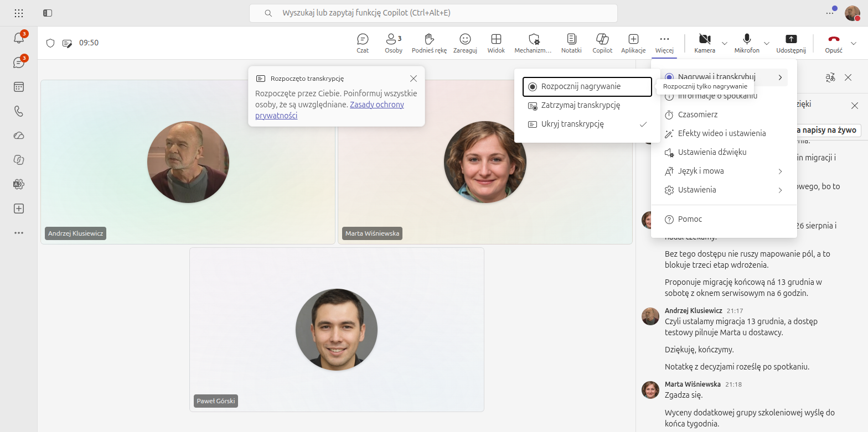Open Mechanizm... toolbar item
The height and width of the screenshot is (432, 868).
point(533,43)
